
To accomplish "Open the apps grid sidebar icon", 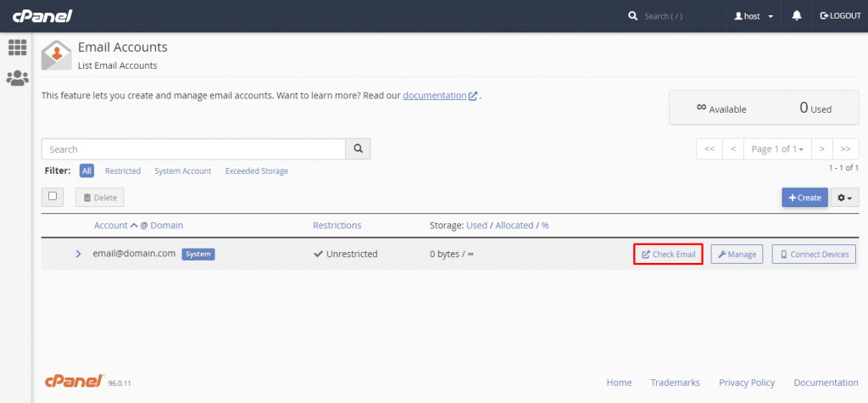I will pos(17,48).
